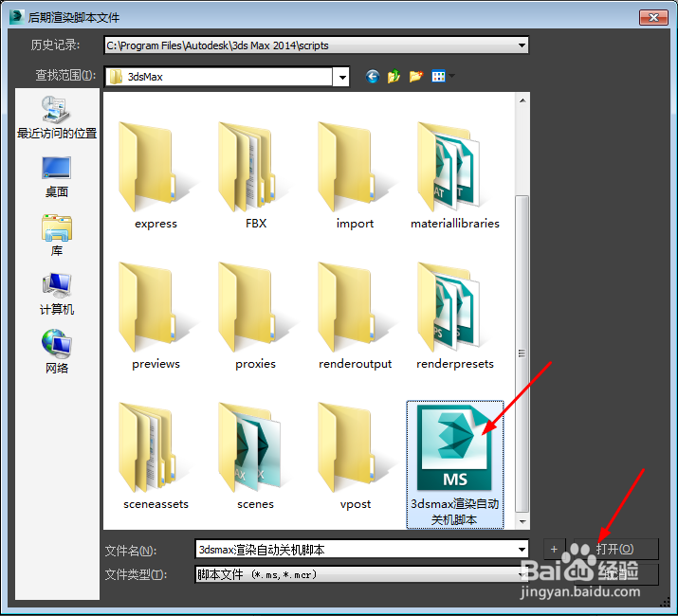This screenshot has width=678, height=616.
Task: Expand the file name (文件名) dropdown arrow
Action: [x=522, y=550]
